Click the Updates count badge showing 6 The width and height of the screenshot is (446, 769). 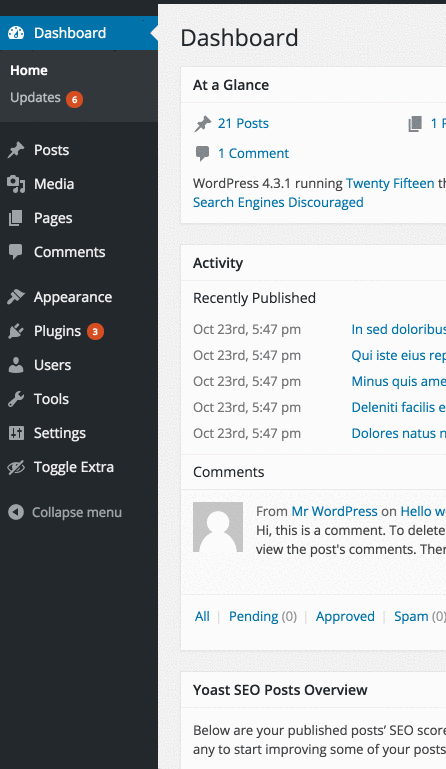[75, 100]
